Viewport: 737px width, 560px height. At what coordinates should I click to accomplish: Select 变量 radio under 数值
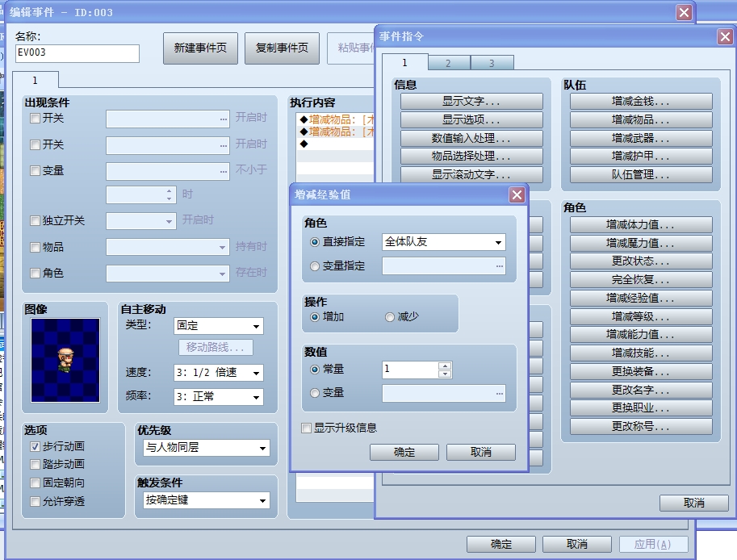[315, 393]
